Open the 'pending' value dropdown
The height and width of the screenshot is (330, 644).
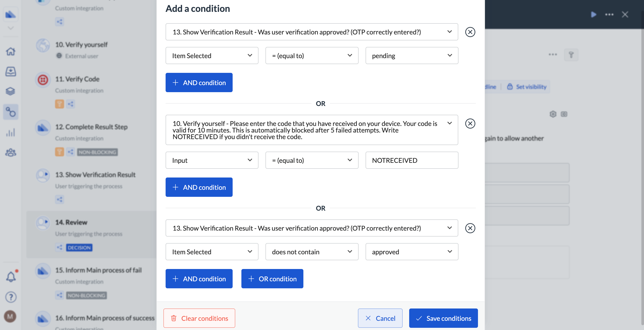pyautogui.click(x=412, y=56)
